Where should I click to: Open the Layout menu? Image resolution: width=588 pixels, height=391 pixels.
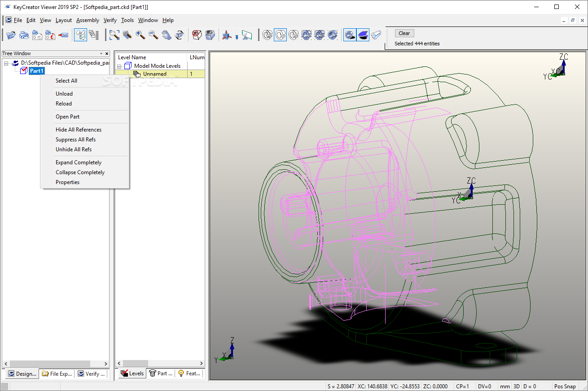[64, 20]
